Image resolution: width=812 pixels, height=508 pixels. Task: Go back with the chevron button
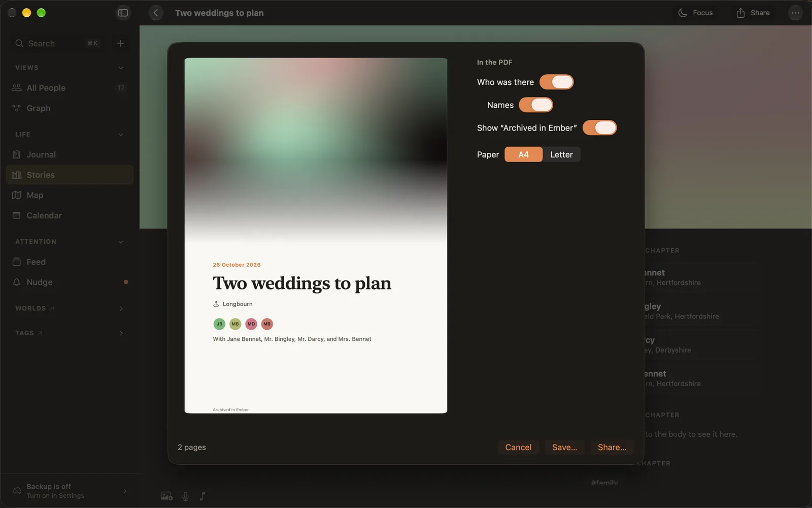pyautogui.click(x=156, y=13)
